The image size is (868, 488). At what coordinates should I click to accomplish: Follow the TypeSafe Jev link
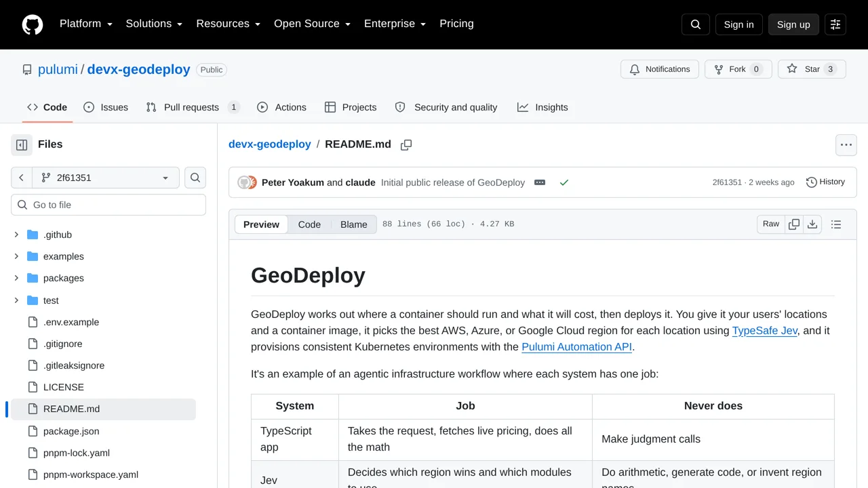[765, 331]
